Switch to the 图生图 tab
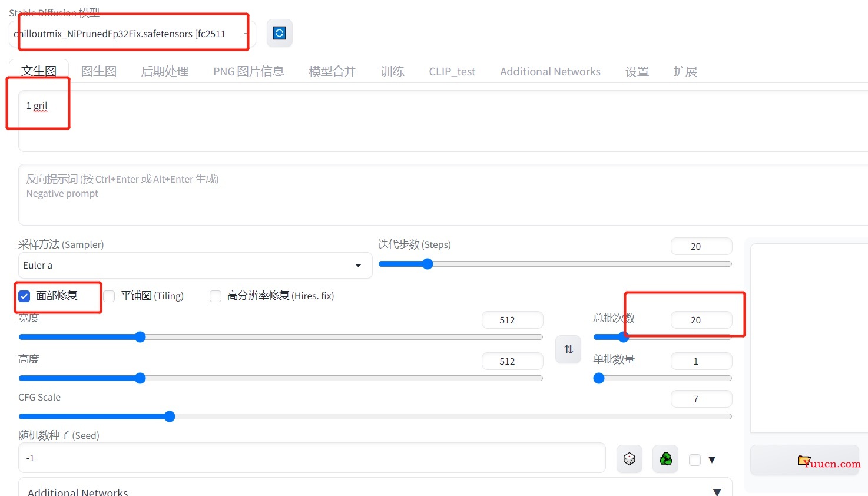This screenshot has width=868, height=496. coord(99,71)
